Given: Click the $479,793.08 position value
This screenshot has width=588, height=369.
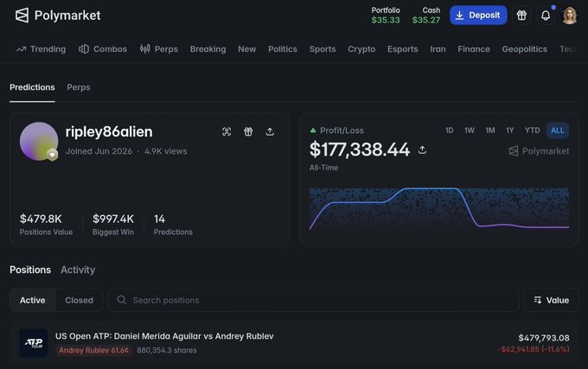Looking at the screenshot, I should click(x=544, y=338).
